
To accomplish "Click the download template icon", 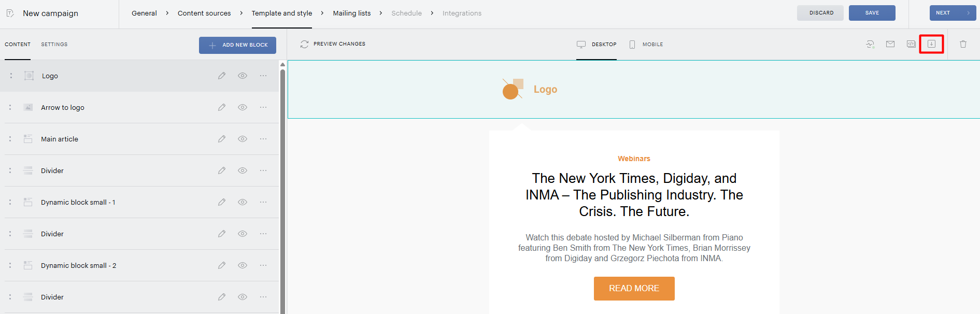I will [x=931, y=44].
